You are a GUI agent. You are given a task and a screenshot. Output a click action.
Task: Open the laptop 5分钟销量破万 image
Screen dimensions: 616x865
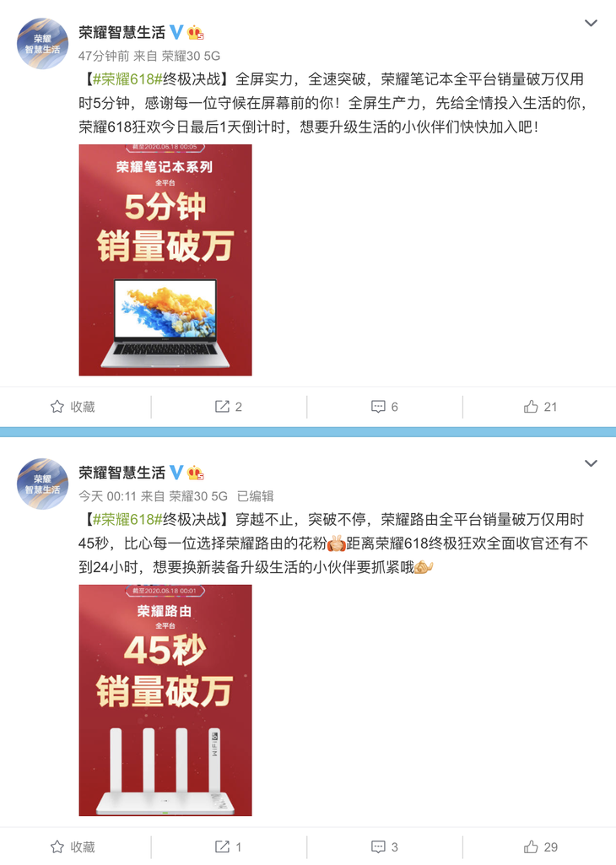pyautogui.click(x=165, y=260)
